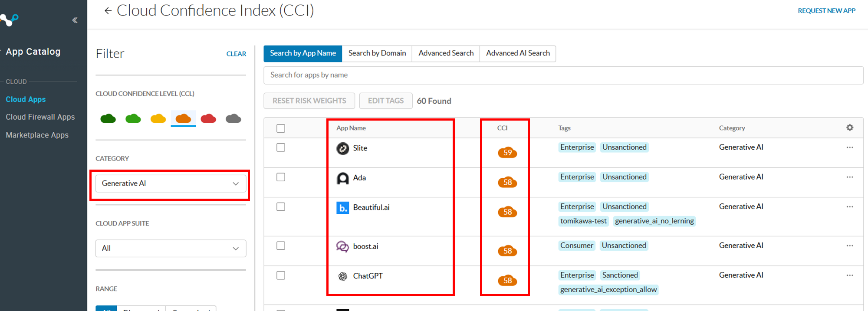
Task: Filter by orange cloud confidence icon
Action: pos(183,118)
